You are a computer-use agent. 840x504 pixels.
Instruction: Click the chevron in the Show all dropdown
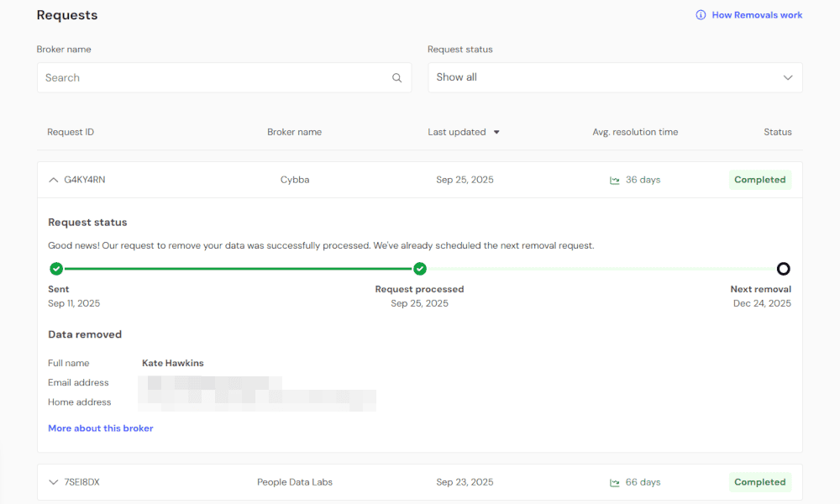(787, 77)
